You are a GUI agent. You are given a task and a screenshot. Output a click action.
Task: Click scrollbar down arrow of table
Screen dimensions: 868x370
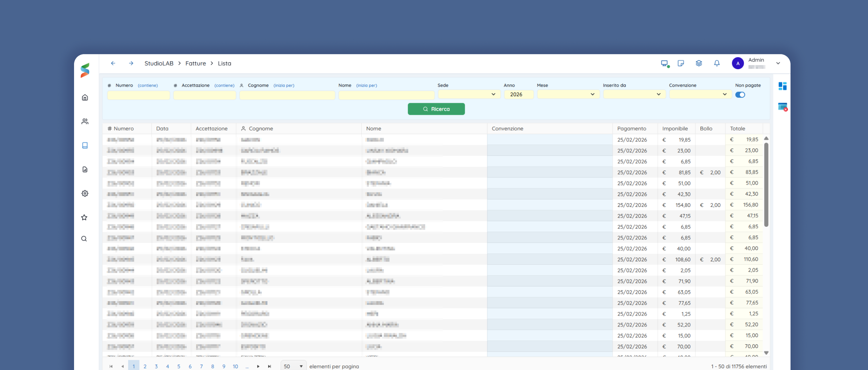766,353
